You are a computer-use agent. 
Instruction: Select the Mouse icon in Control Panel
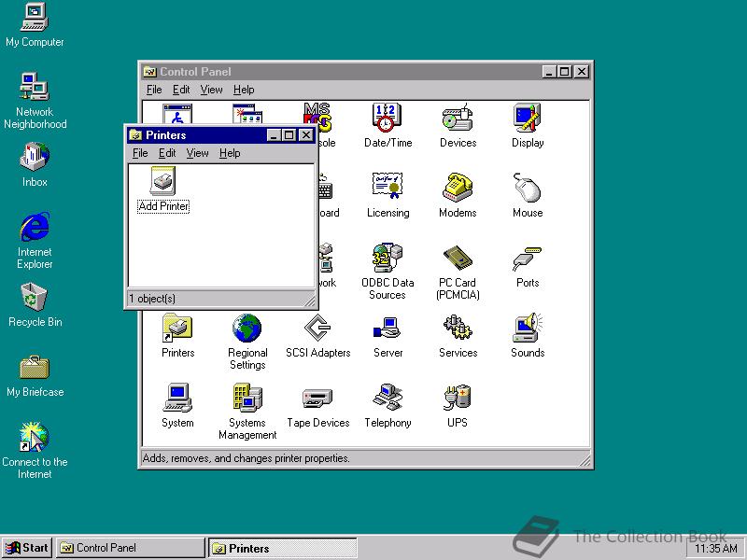point(527,195)
